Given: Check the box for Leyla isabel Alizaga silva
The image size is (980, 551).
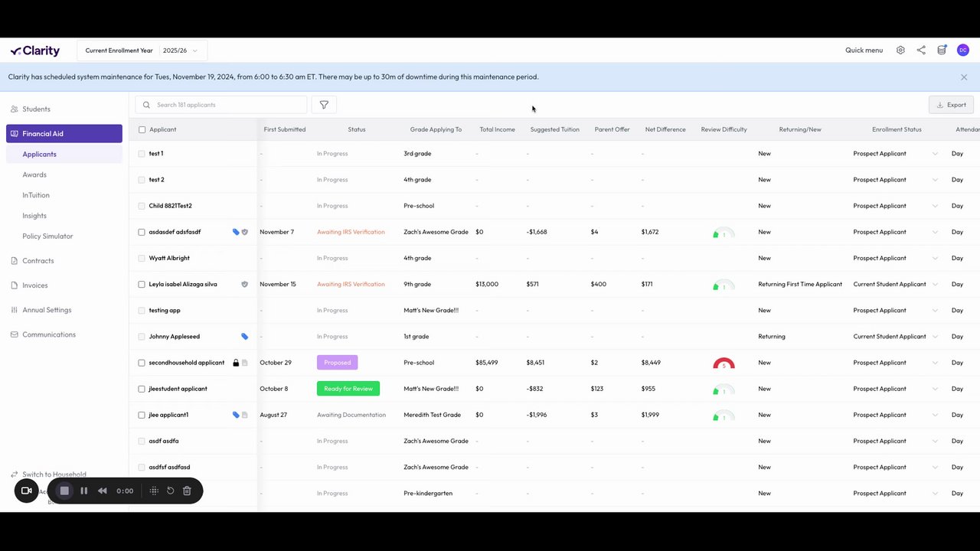Looking at the screenshot, I should tap(142, 284).
